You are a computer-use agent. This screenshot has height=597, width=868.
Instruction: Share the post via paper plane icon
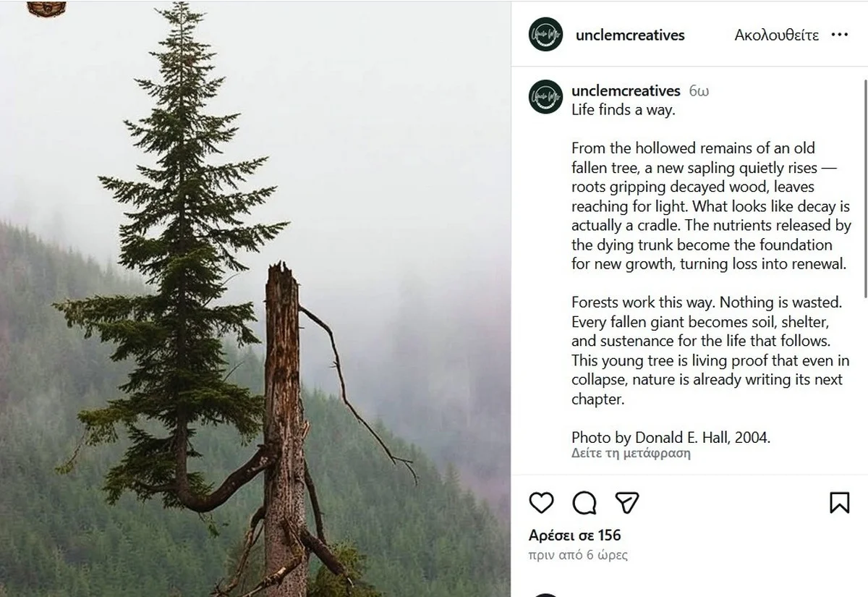[x=627, y=503]
